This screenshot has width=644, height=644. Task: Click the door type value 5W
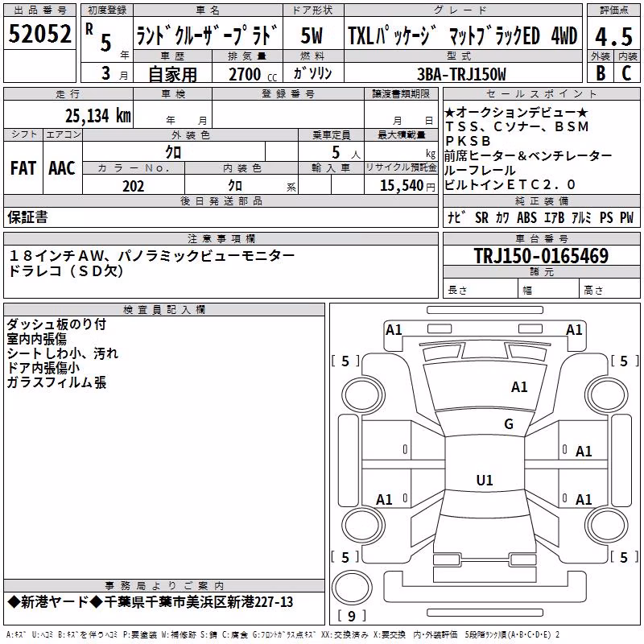pos(312,35)
